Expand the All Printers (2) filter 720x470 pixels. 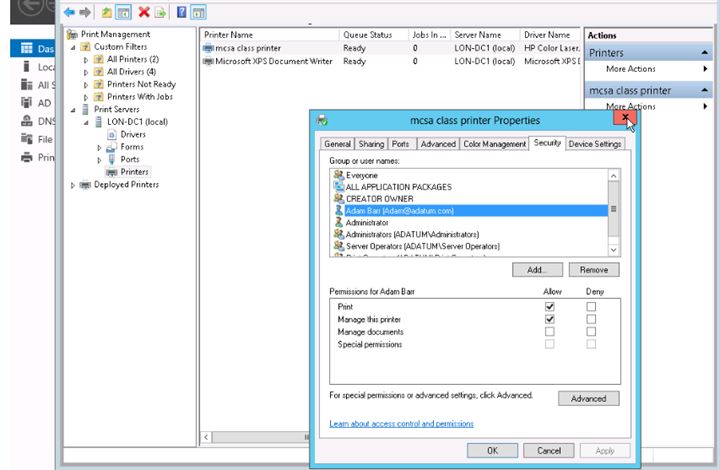86,60
